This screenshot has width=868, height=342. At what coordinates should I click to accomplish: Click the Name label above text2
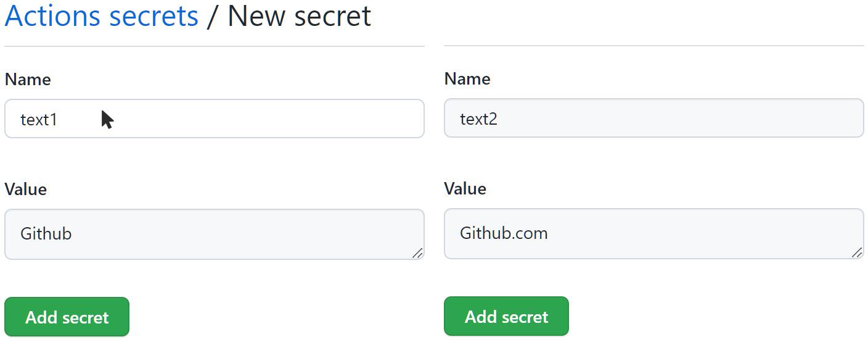pyautogui.click(x=467, y=79)
